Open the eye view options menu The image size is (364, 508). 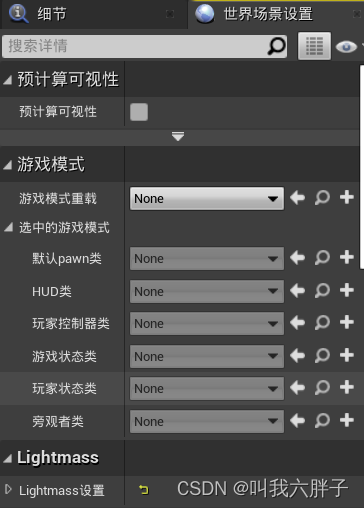click(348, 46)
